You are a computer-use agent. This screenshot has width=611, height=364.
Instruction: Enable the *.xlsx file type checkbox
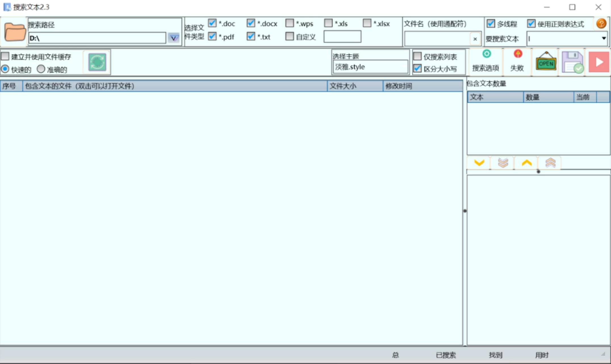pyautogui.click(x=367, y=23)
